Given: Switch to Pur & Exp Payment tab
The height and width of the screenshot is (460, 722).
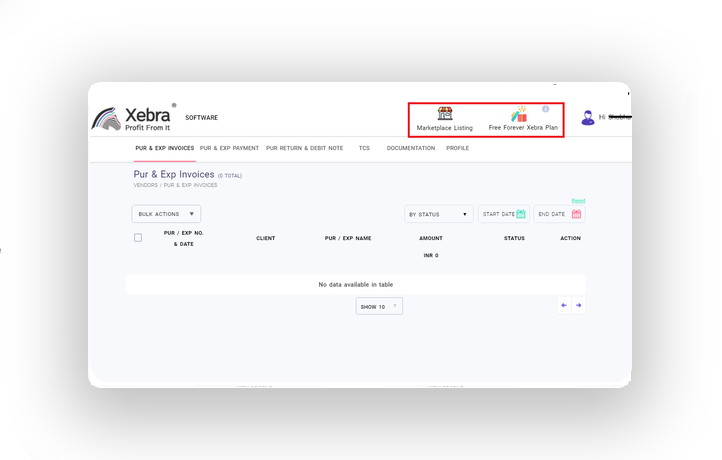Looking at the screenshot, I should (x=229, y=148).
